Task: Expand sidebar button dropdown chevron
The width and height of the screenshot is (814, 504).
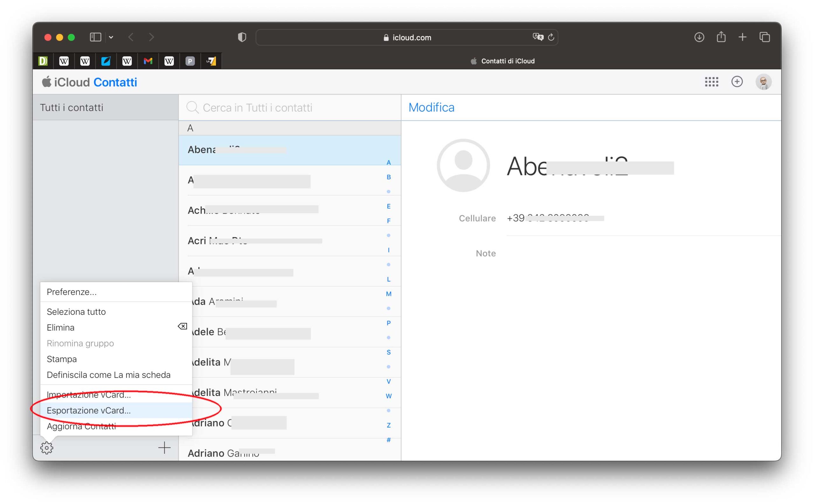Action: tap(111, 37)
